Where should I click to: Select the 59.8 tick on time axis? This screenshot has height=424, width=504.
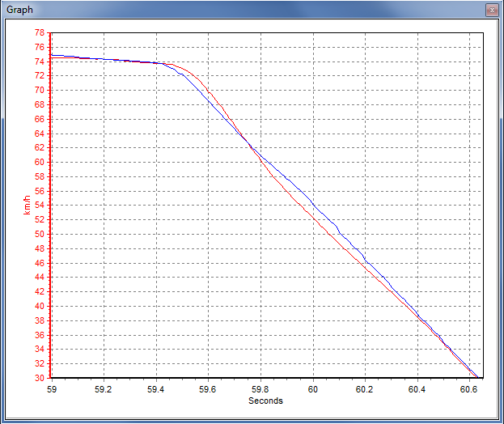click(x=260, y=388)
